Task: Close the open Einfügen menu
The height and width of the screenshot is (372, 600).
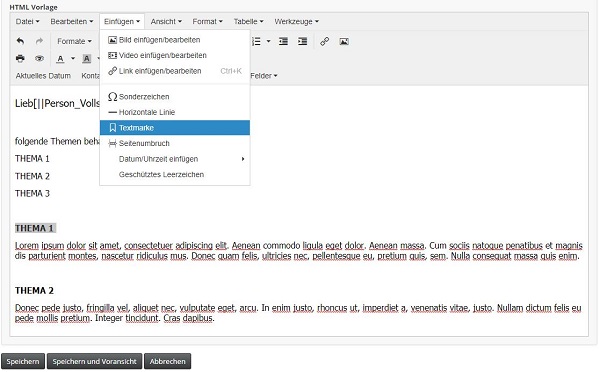Action: 122,21
